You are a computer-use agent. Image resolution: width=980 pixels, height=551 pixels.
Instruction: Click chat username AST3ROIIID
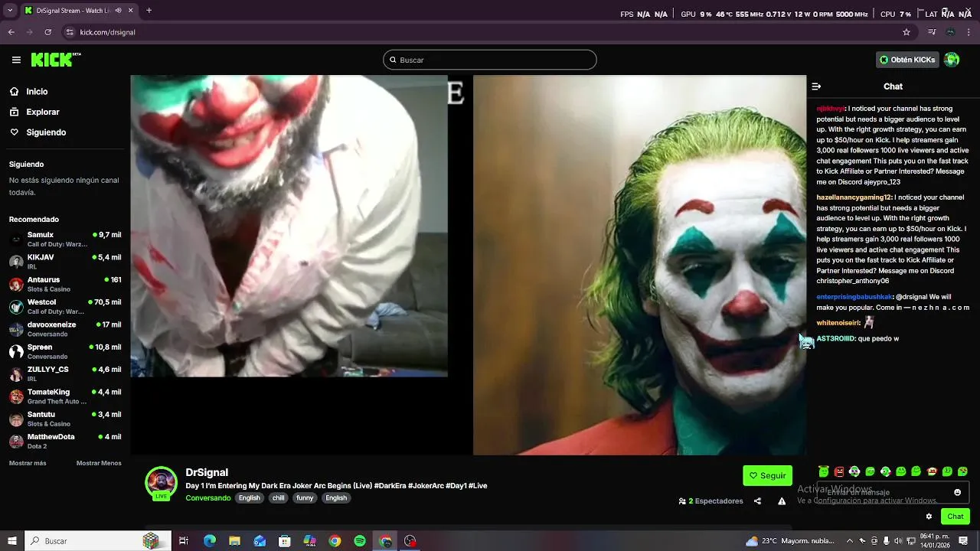coord(835,338)
